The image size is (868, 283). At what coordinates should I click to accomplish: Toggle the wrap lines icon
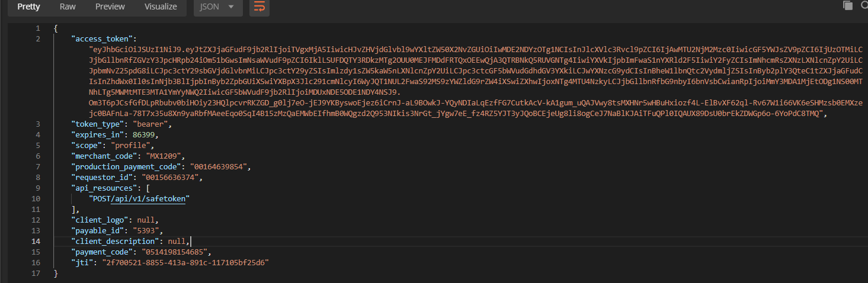click(259, 7)
